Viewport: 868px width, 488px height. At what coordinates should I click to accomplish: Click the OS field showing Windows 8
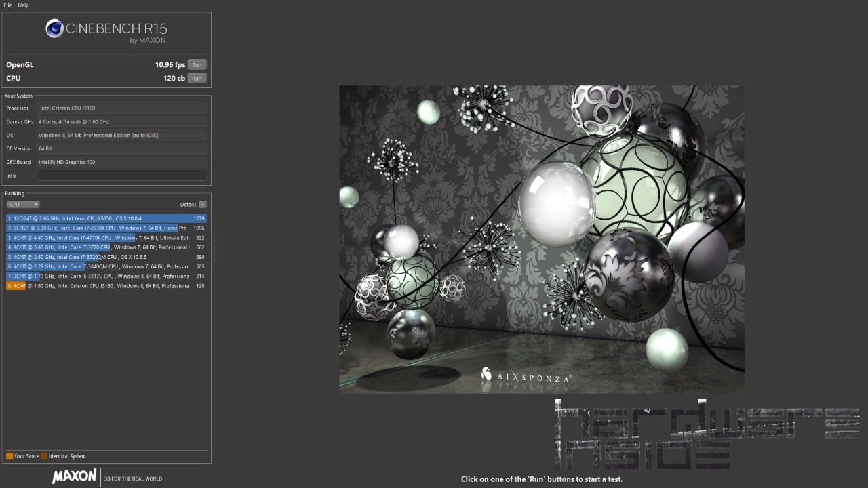pyautogui.click(x=121, y=135)
